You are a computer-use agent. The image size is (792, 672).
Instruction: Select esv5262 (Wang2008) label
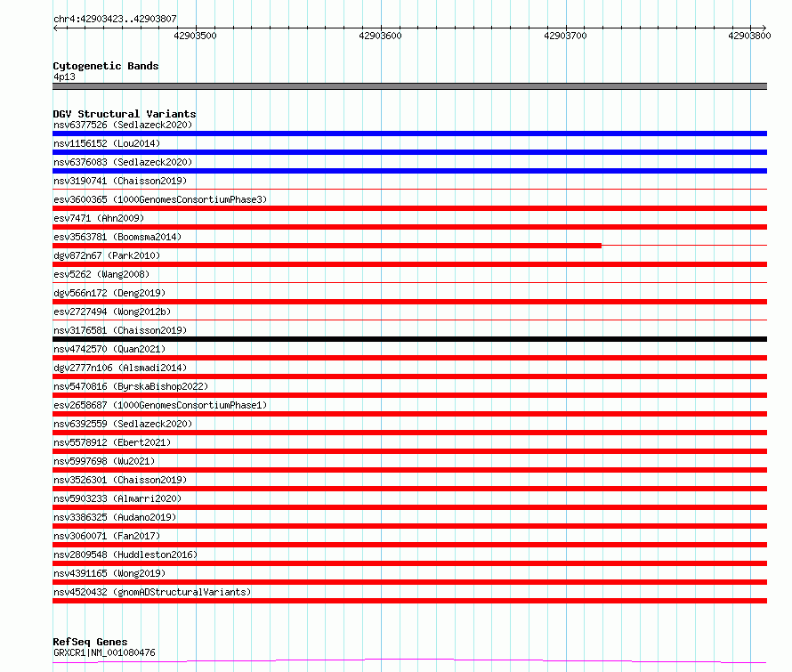point(101,274)
